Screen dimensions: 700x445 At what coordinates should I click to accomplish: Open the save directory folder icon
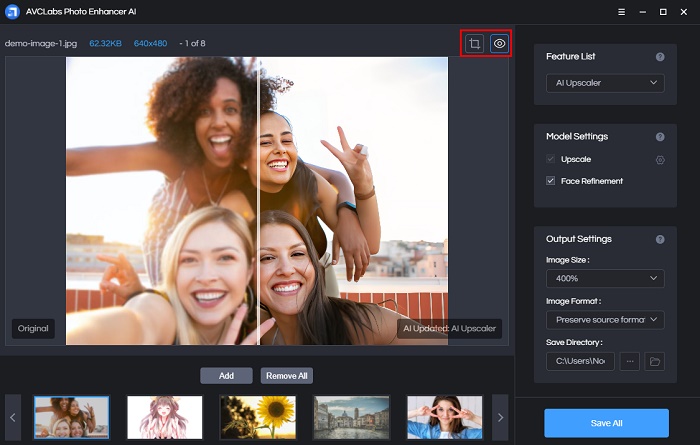tap(654, 361)
